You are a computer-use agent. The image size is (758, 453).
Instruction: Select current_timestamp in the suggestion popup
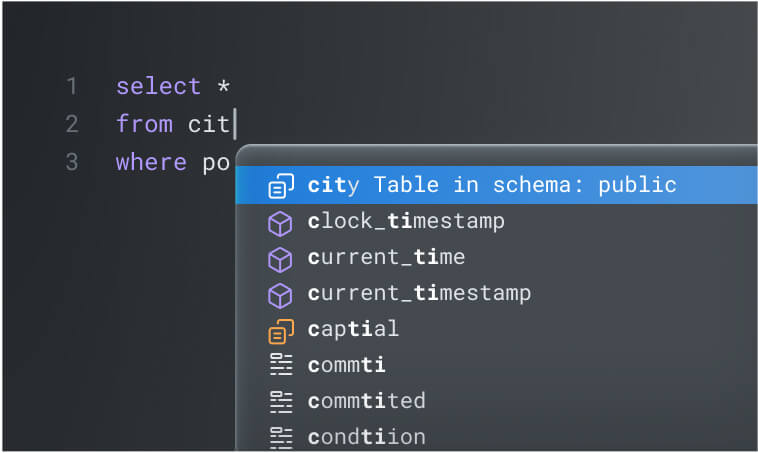(x=419, y=293)
